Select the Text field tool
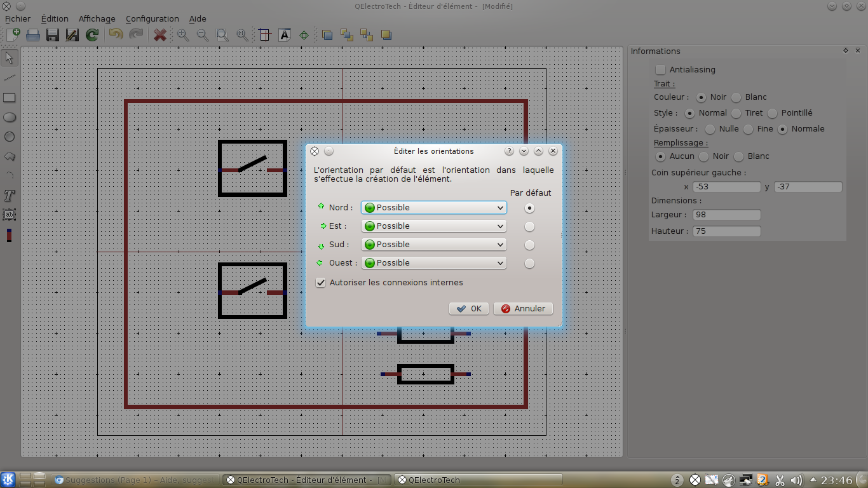868x488 pixels. pos(9,215)
